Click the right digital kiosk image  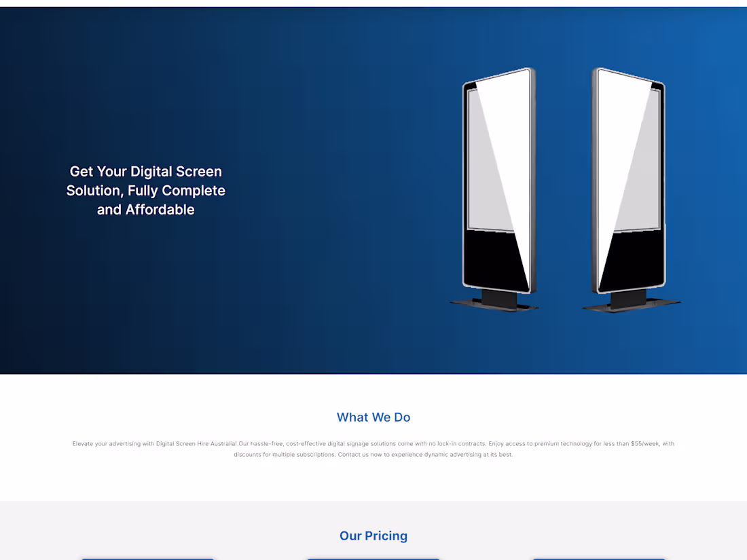[632, 189]
